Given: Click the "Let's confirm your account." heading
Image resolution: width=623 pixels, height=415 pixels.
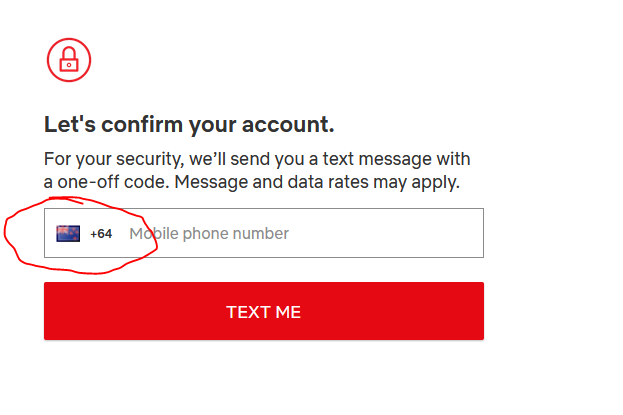Looking at the screenshot, I should click(x=189, y=125).
